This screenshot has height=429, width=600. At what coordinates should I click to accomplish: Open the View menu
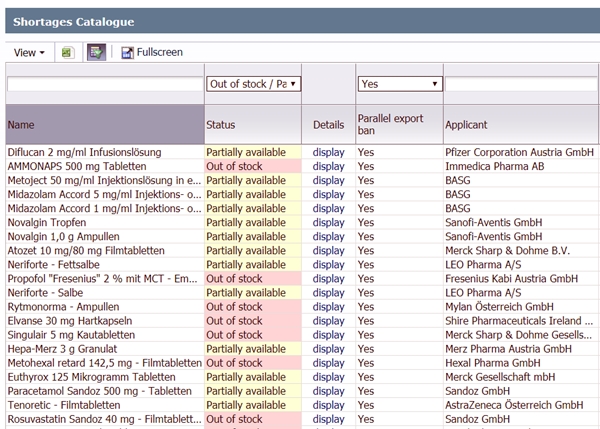click(x=28, y=52)
